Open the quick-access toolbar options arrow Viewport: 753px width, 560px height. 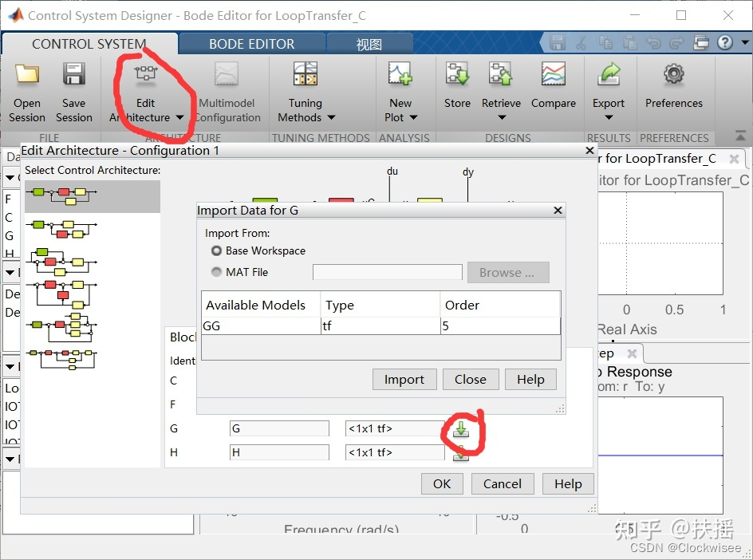[745, 42]
